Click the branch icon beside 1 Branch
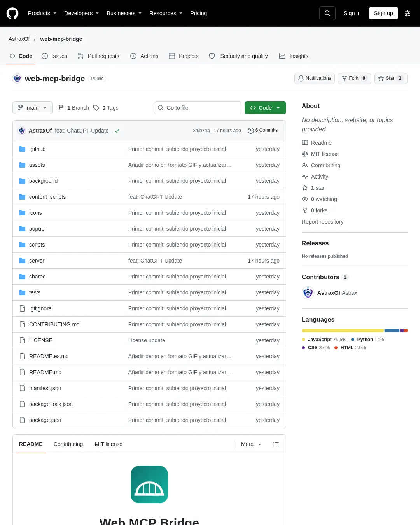The image size is (420, 525). pos(61,108)
